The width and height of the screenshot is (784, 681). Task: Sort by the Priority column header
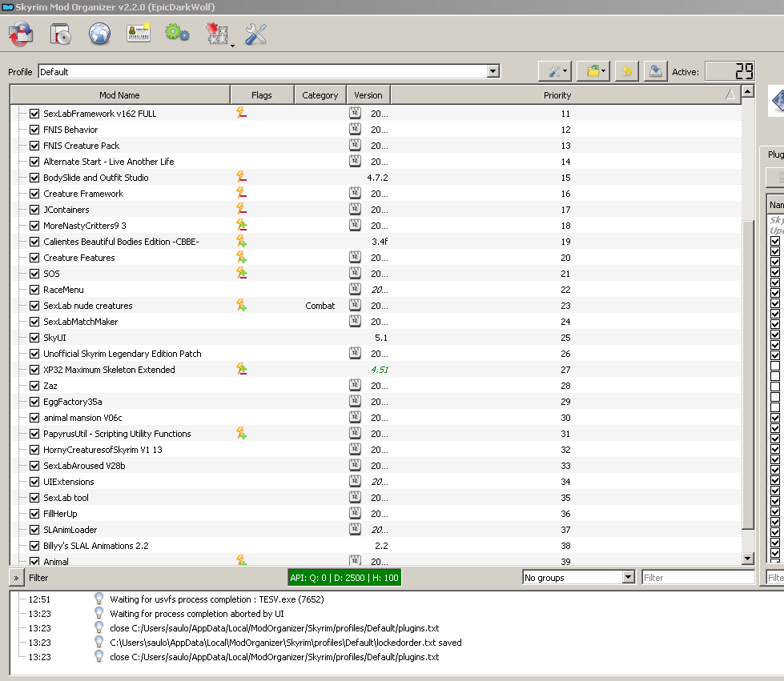[x=565, y=95]
